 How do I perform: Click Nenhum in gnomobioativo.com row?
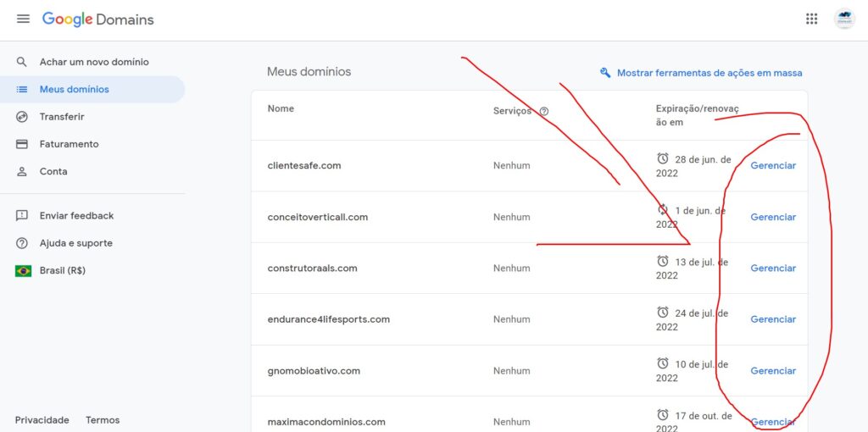click(x=511, y=371)
